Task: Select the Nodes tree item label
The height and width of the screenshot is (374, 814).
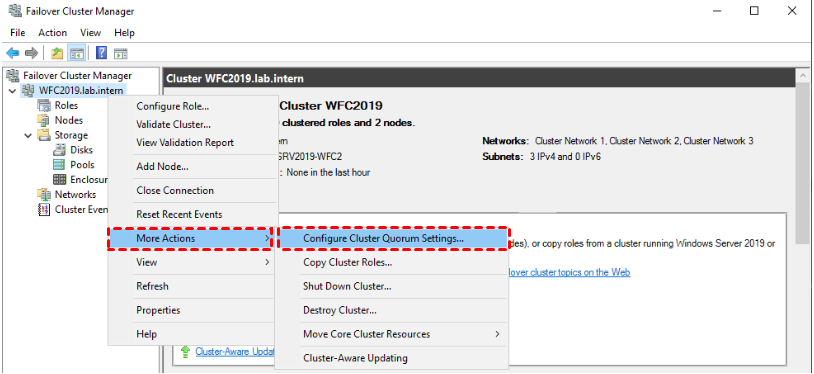Action: (69, 121)
